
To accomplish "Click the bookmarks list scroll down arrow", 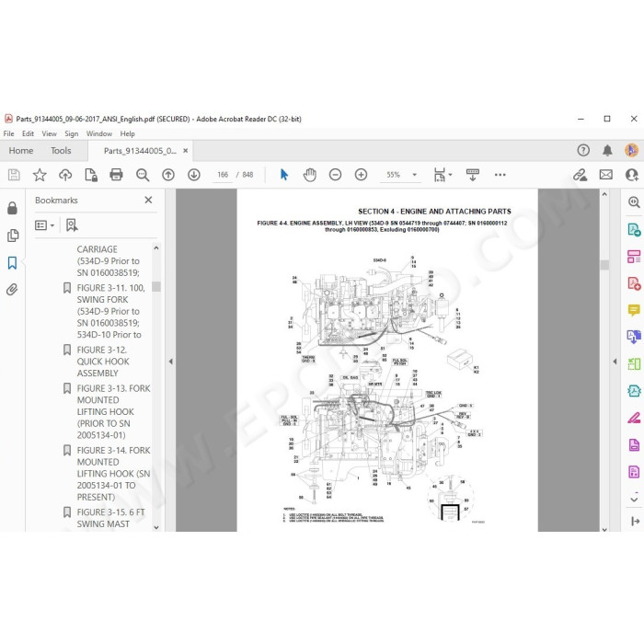I will tap(156, 527).
